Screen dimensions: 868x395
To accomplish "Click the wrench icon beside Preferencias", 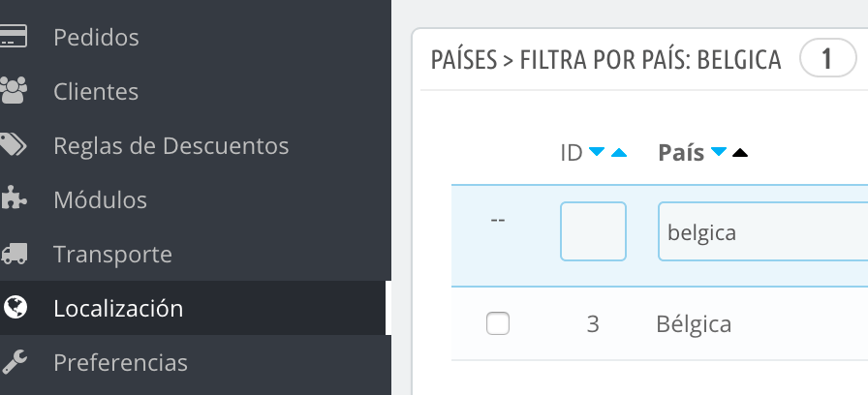I will [x=14, y=362].
